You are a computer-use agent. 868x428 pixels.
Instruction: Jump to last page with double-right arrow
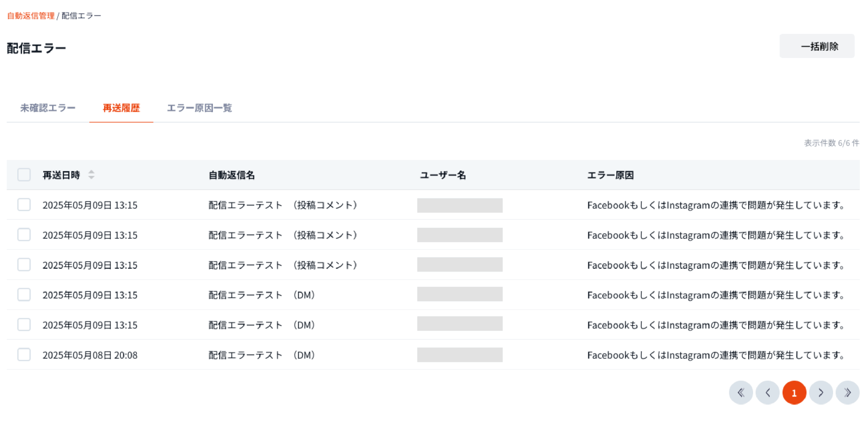pos(847,392)
